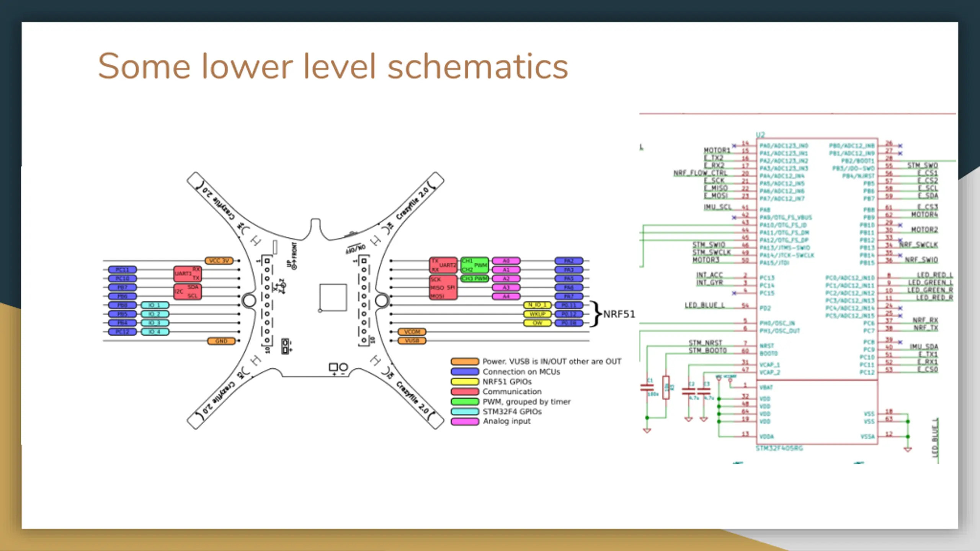Click the magenta A2 analog label

[x=506, y=279]
